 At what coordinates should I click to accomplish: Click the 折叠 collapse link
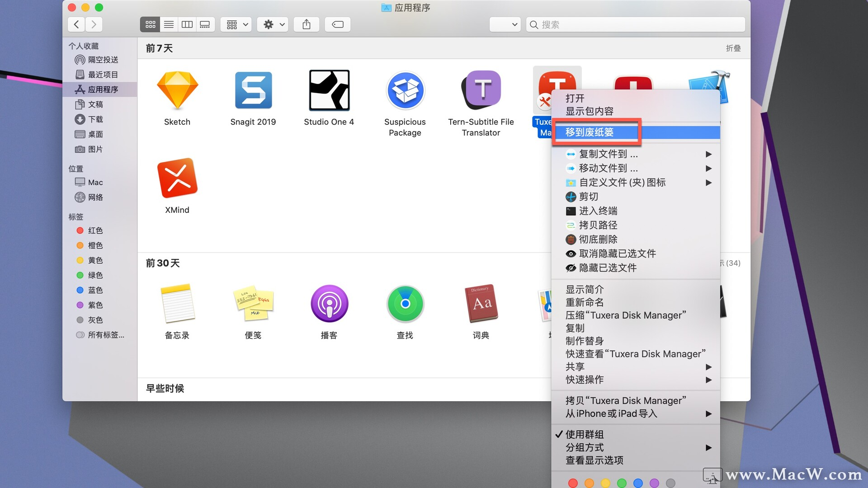733,48
